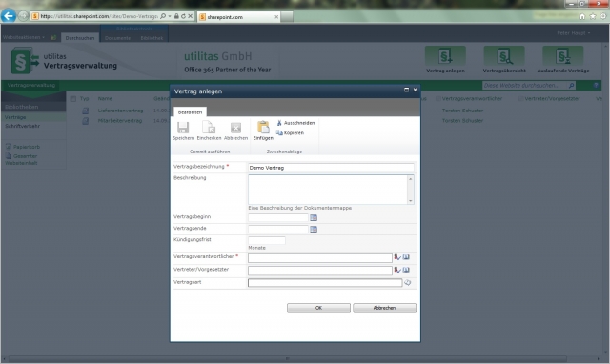Click the Vertragsbeginn date field
Screen dimensions: 610x364
pyautogui.click(x=278, y=218)
